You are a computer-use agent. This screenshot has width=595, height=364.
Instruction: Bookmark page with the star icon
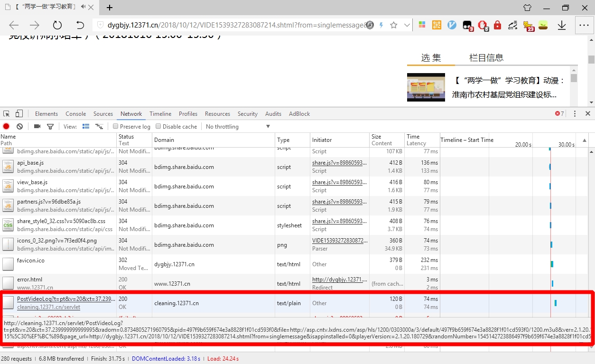tap(393, 25)
